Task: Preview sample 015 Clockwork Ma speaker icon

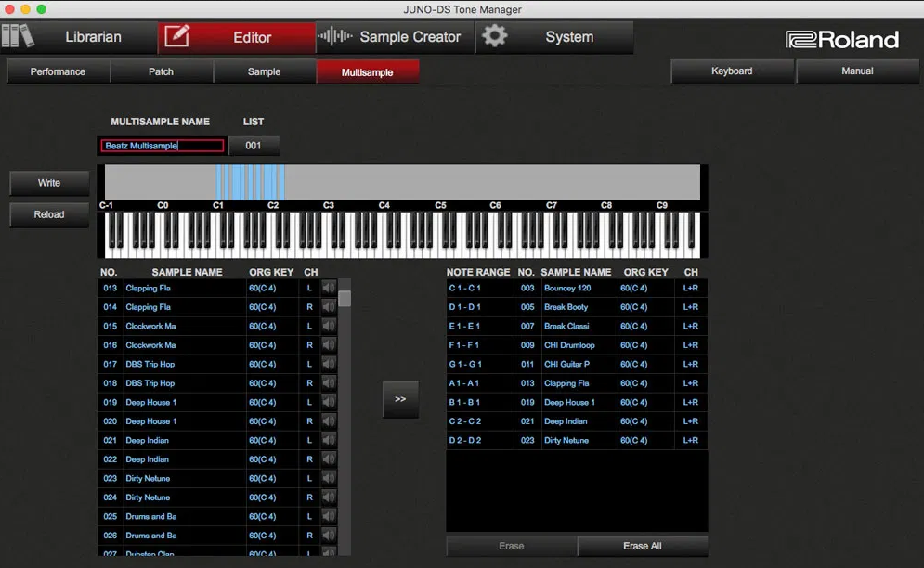Action: pos(329,326)
